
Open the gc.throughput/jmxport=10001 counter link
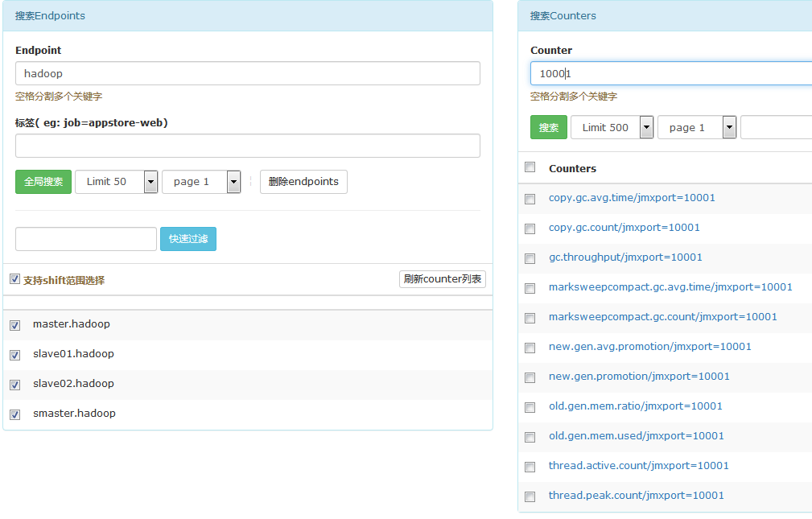[625, 257]
